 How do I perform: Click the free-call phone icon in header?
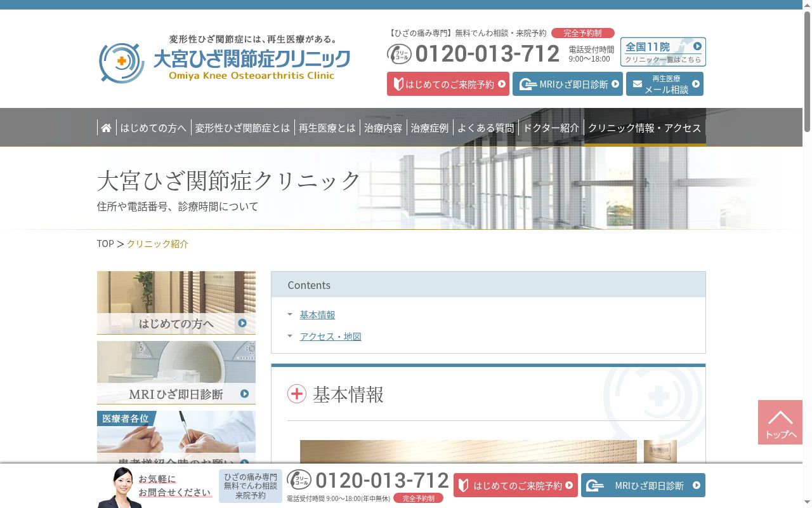[x=399, y=53]
